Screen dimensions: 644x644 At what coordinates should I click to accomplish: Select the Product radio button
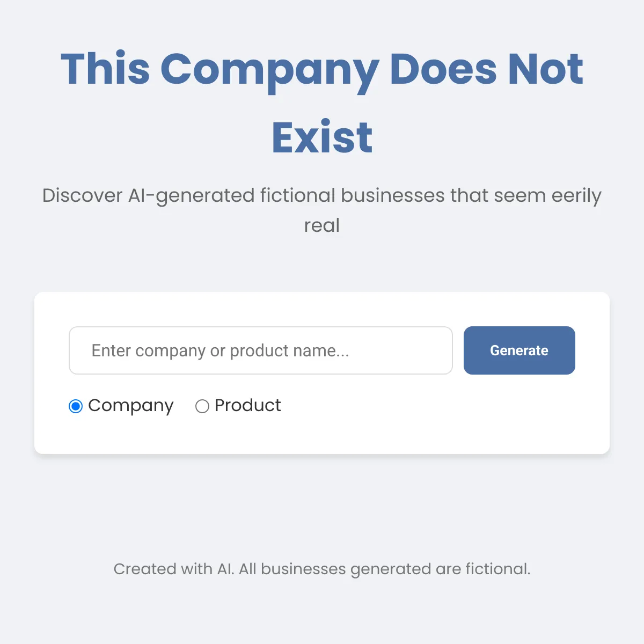point(202,406)
